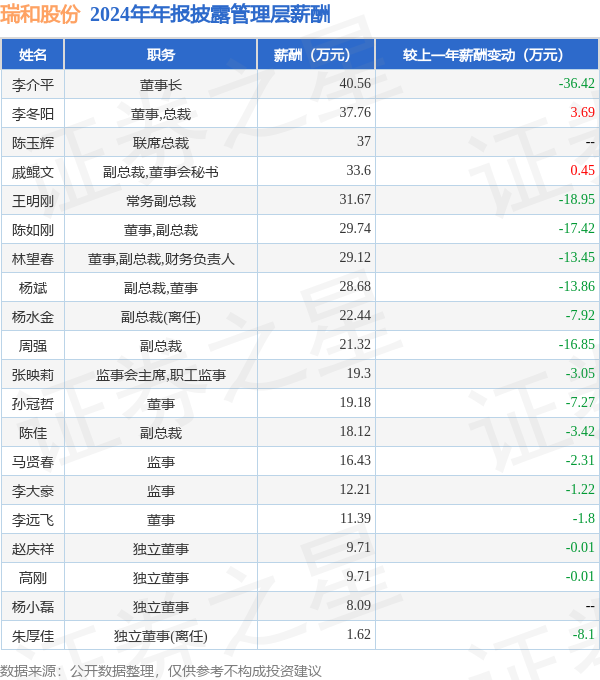
Task: Click the 职务 column header
Action: [x=161, y=55]
